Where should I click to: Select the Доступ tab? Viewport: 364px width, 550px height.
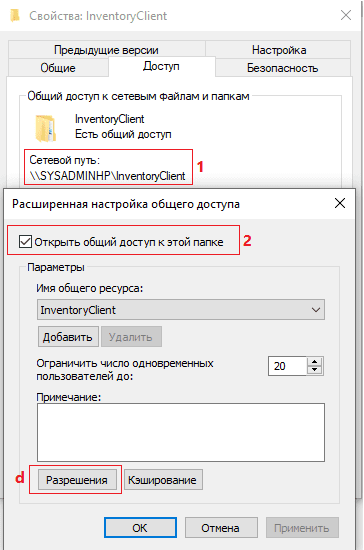click(161, 66)
